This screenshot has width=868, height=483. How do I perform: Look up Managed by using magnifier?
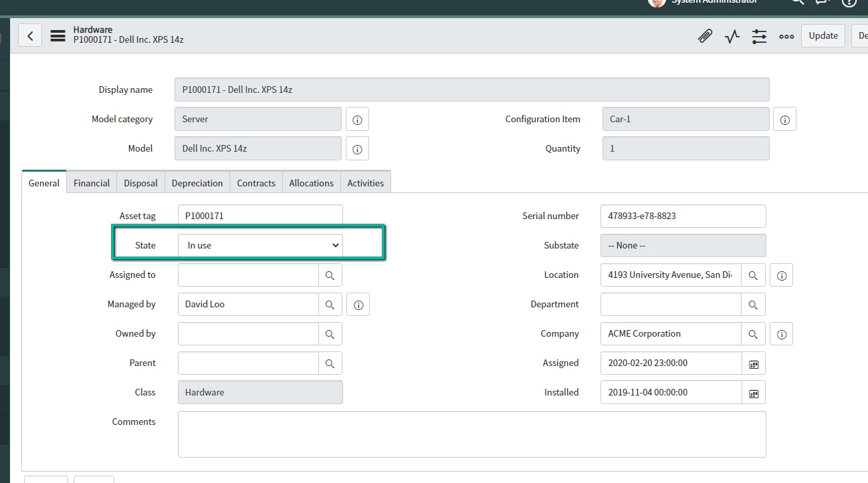[x=330, y=305]
